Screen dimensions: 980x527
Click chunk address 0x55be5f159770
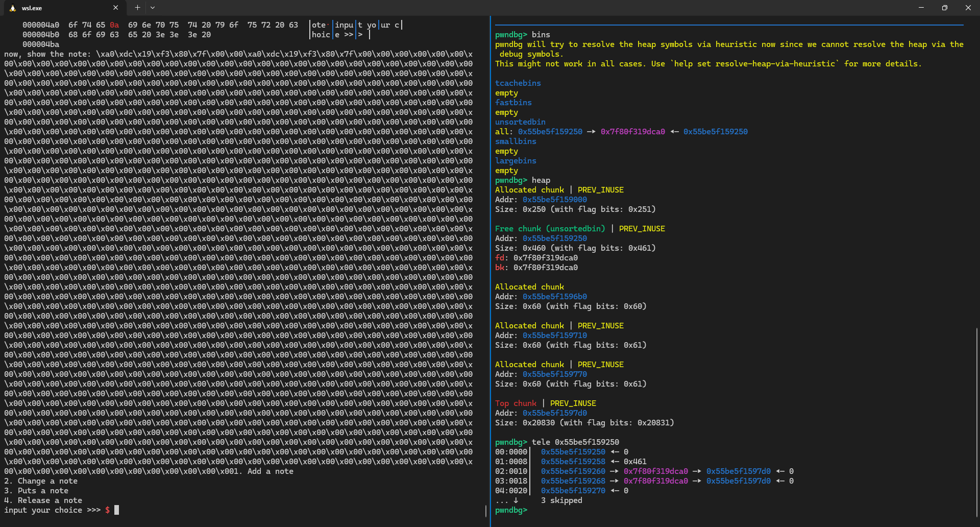pyautogui.click(x=555, y=374)
